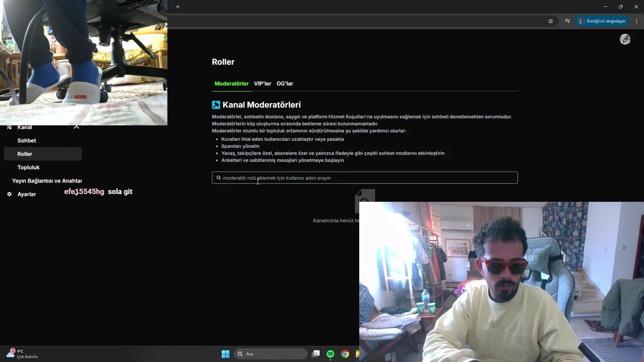This screenshot has height=362, width=644.
Task: Open Chrome from the taskbar
Action: 345,354
